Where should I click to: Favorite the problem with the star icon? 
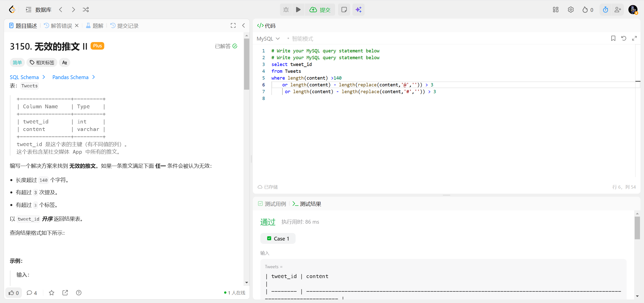pyautogui.click(x=51, y=293)
